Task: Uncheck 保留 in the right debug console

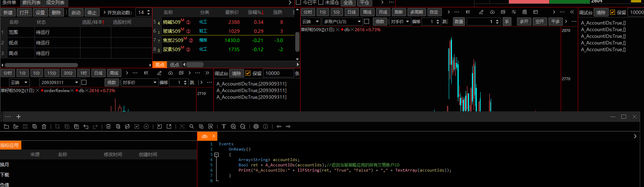Action: 613,12
